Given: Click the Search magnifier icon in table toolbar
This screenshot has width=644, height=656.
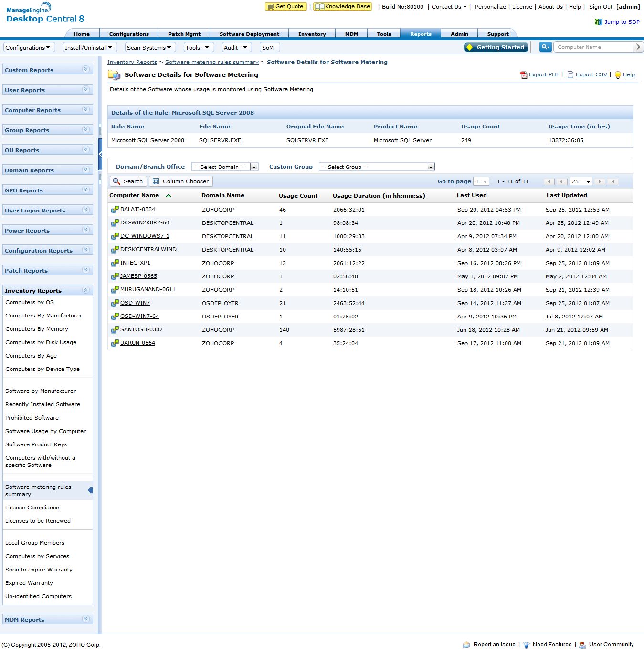Looking at the screenshot, I should pyautogui.click(x=116, y=181).
